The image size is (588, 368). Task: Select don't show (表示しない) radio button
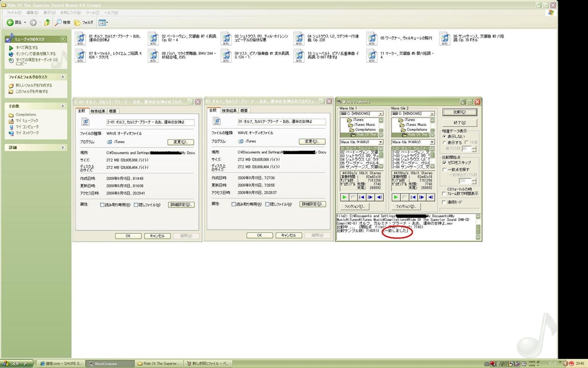[x=444, y=137]
